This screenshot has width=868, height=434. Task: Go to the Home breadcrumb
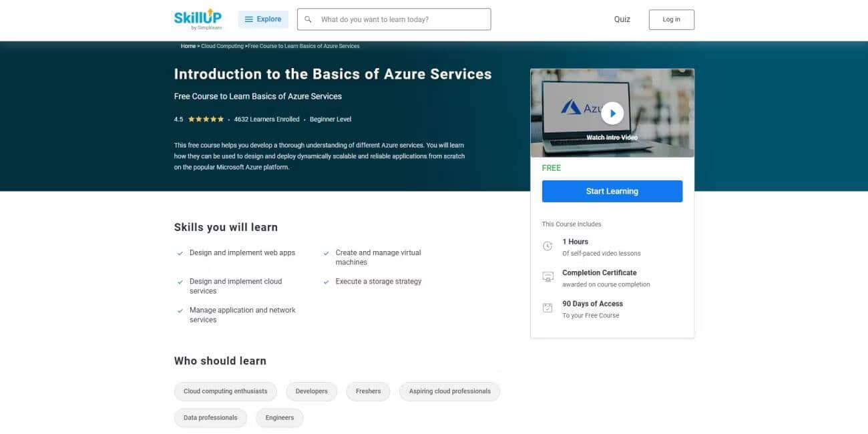(188, 46)
